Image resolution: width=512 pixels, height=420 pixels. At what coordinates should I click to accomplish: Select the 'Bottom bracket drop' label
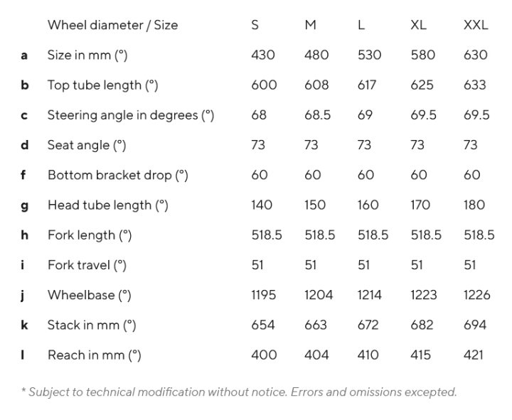[118, 176]
